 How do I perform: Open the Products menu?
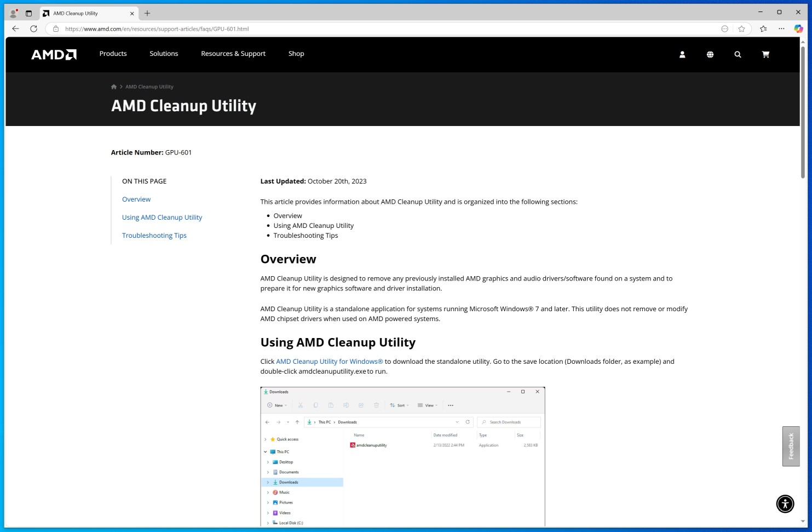coord(113,54)
